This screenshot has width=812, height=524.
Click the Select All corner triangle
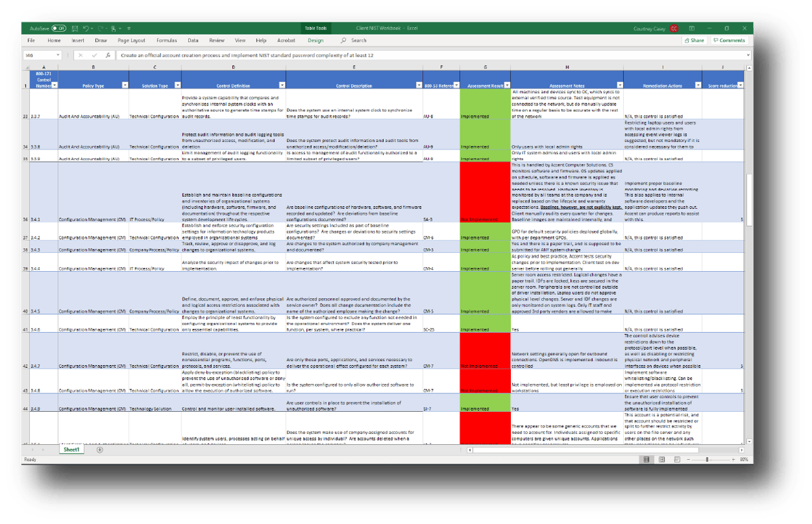pos(26,68)
